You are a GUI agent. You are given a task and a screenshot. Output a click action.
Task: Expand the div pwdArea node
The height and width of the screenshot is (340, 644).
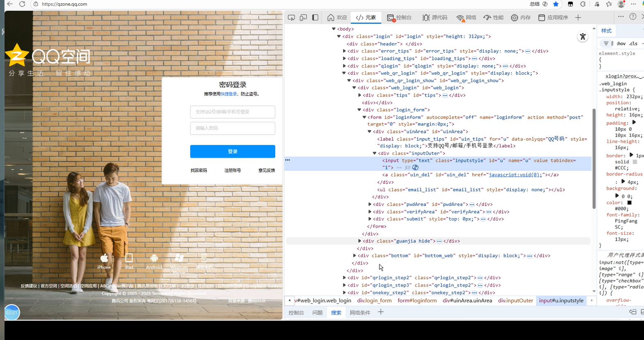point(370,204)
